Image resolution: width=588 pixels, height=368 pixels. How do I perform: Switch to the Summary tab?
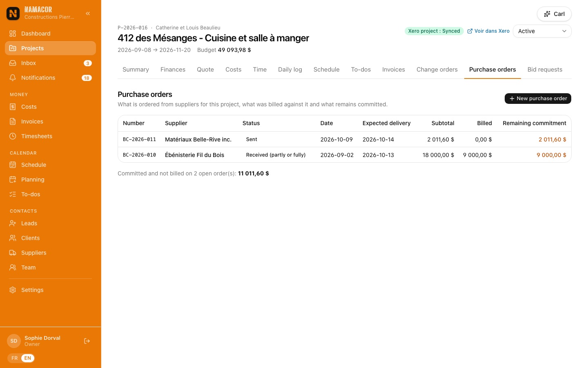click(x=136, y=70)
